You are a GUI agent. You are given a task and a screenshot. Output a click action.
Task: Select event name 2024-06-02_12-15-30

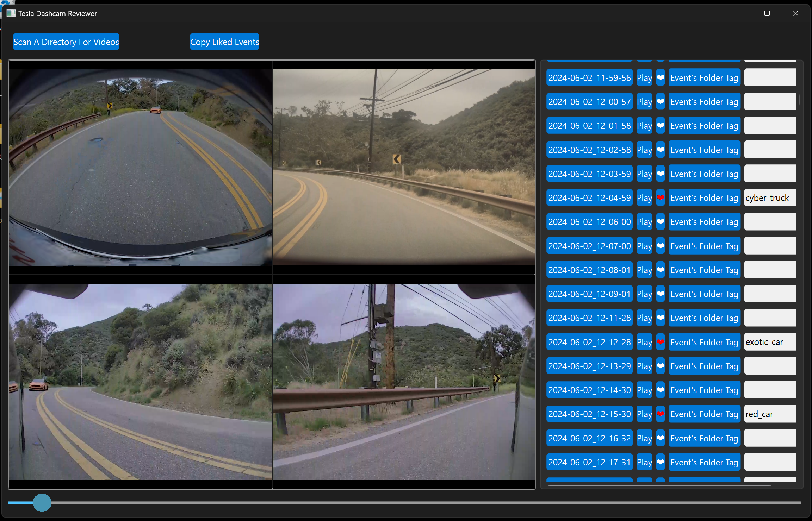(x=589, y=414)
